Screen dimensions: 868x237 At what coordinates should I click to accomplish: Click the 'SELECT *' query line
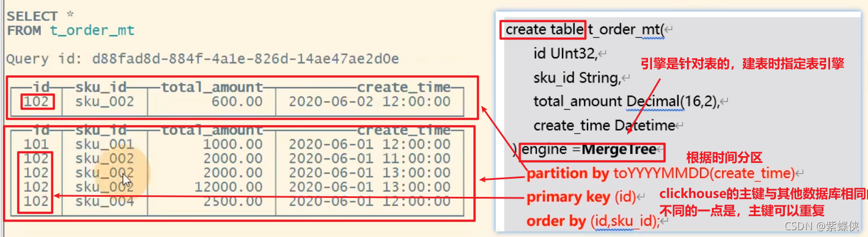tap(41, 16)
